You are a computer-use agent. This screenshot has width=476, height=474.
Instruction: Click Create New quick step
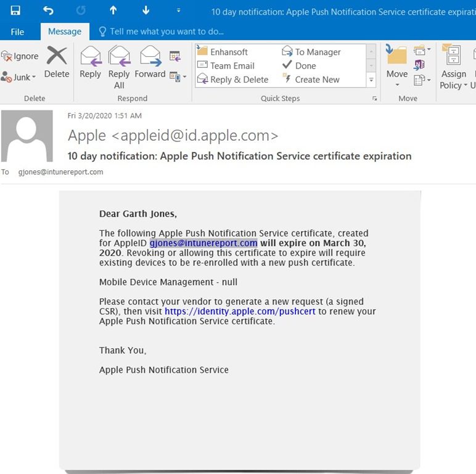[311, 80]
